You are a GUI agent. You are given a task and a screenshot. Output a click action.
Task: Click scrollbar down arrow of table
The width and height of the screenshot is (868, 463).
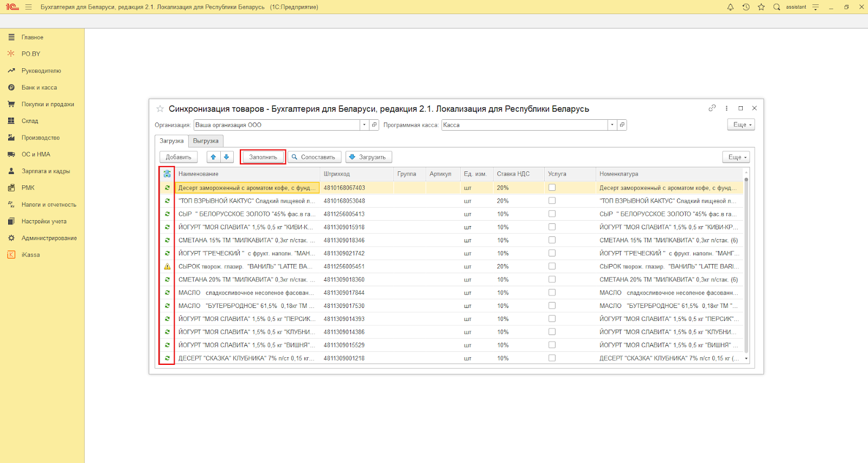(746, 358)
